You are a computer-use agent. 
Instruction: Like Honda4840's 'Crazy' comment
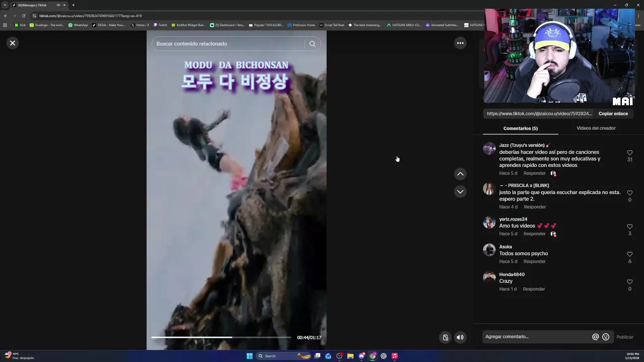pyautogui.click(x=629, y=282)
